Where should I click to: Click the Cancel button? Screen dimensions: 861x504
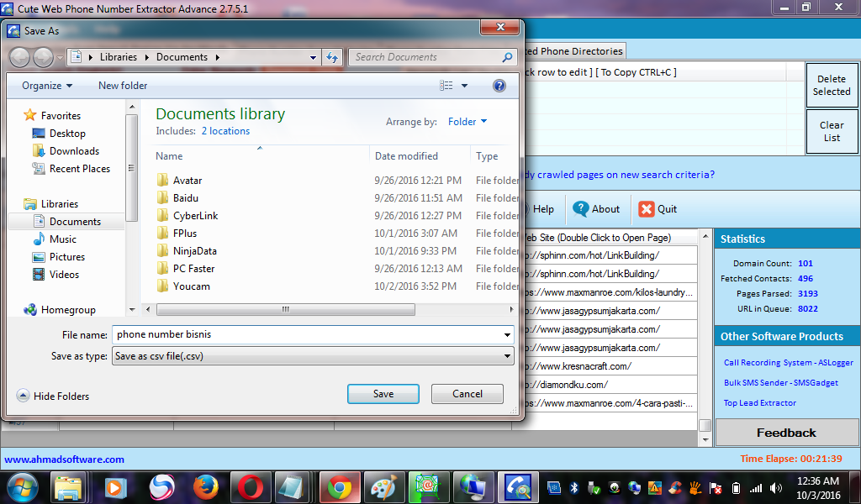coord(467,394)
